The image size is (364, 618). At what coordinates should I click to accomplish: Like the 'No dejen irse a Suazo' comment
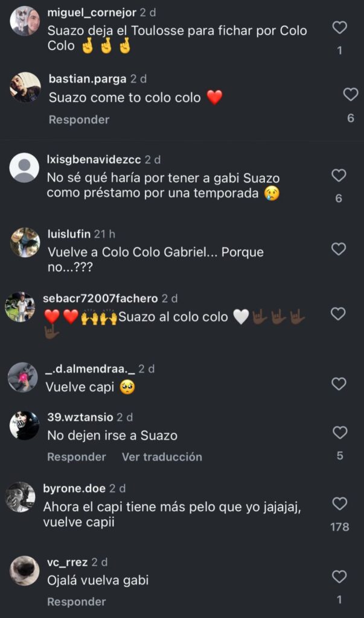tap(340, 433)
